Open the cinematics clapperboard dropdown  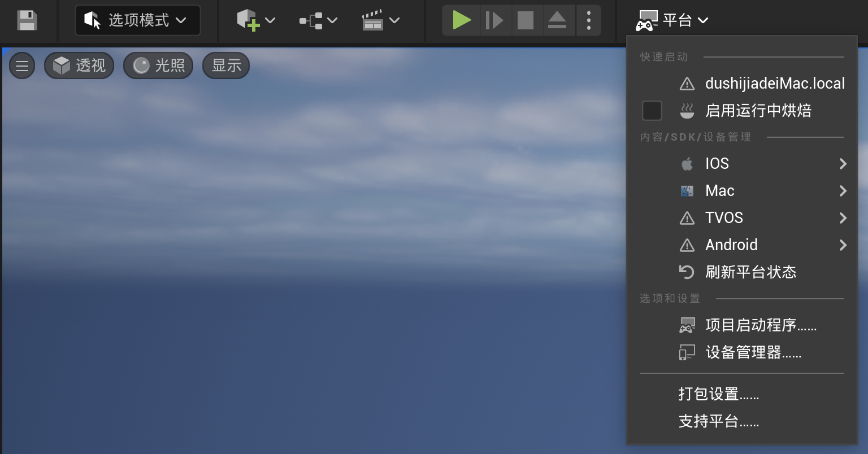click(x=380, y=20)
